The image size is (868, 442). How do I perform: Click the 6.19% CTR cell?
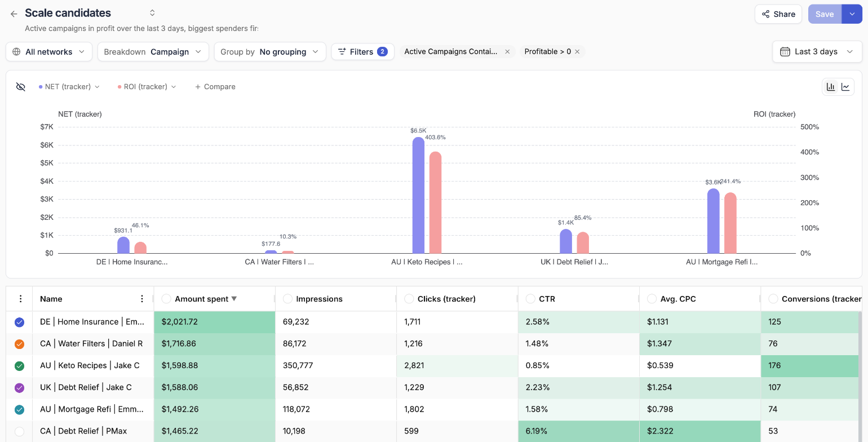[578, 431]
